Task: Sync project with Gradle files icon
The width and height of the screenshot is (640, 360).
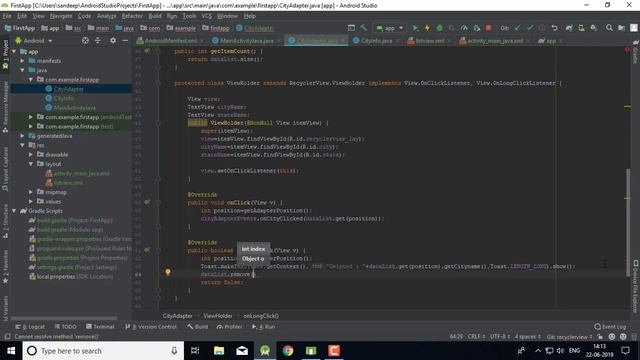Action: (569, 28)
